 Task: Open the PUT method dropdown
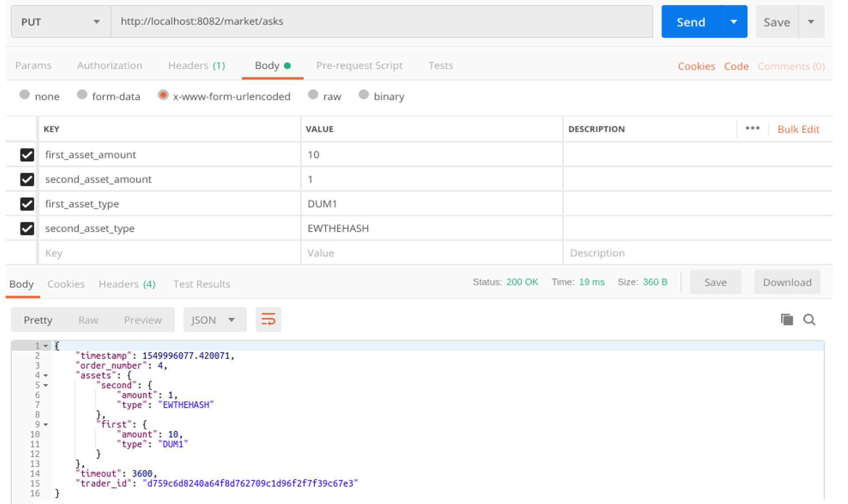61,22
